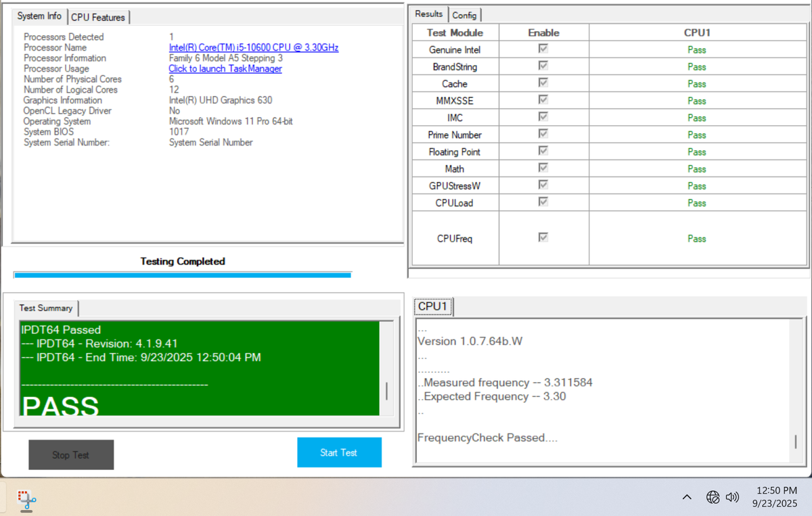Click the link to launch Task Manager
This screenshot has height=516, width=812.
click(x=225, y=68)
